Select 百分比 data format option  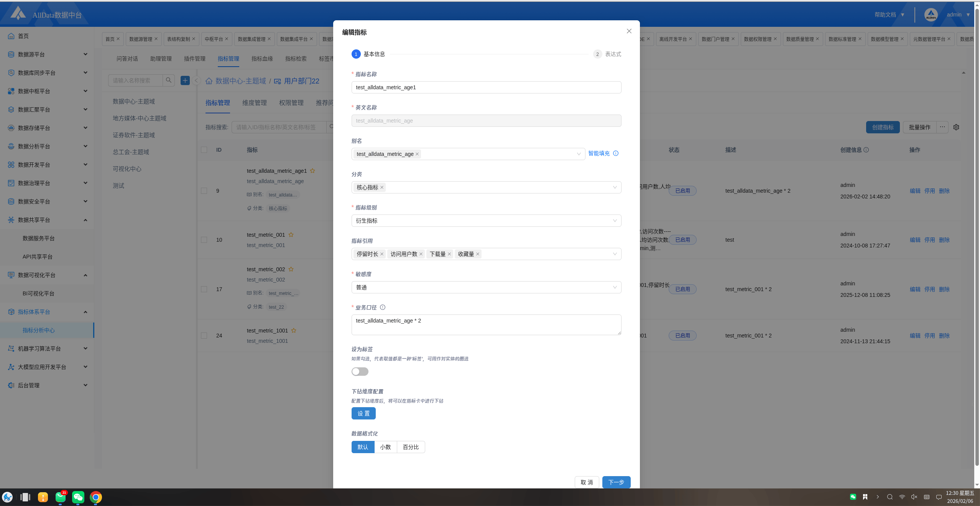pos(411,447)
